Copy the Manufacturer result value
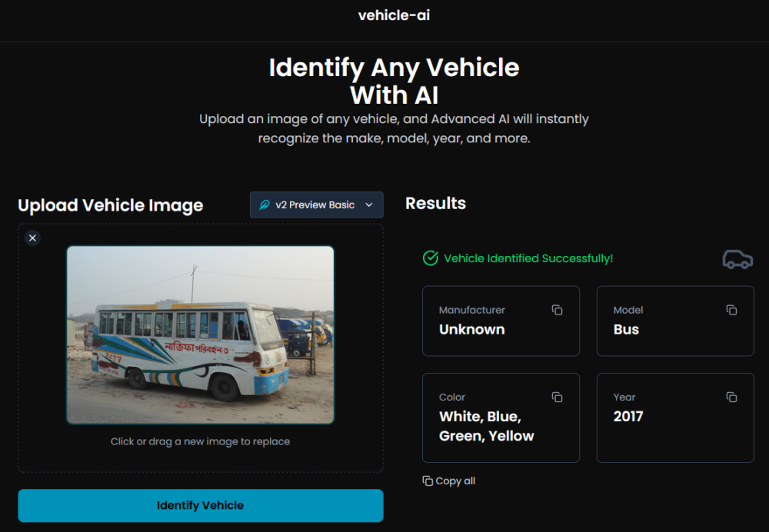This screenshot has width=769, height=532. point(558,310)
